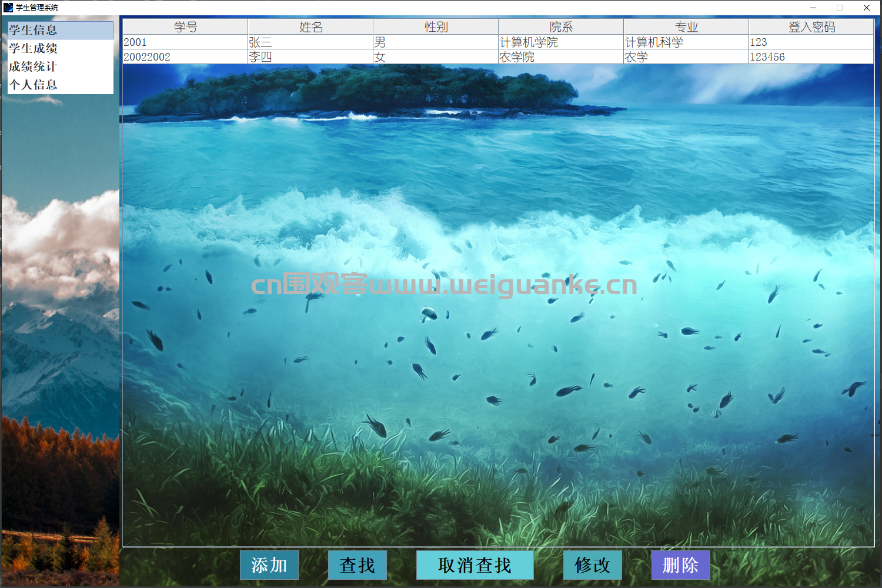Viewport: 882px width, 588px height.
Task: Open 个人信息 in the sidebar
Action: pos(61,85)
